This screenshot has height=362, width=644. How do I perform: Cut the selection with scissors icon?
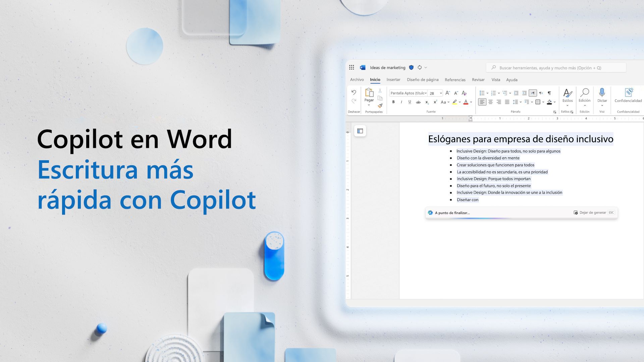pos(380,90)
